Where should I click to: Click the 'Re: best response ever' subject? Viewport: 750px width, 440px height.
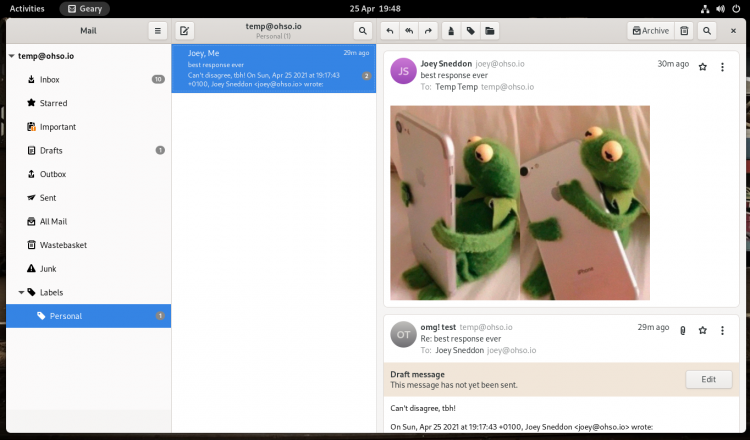coord(461,339)
